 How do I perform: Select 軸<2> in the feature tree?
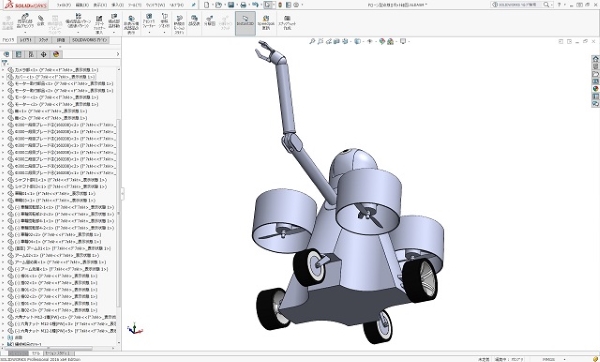pos(47,118)
